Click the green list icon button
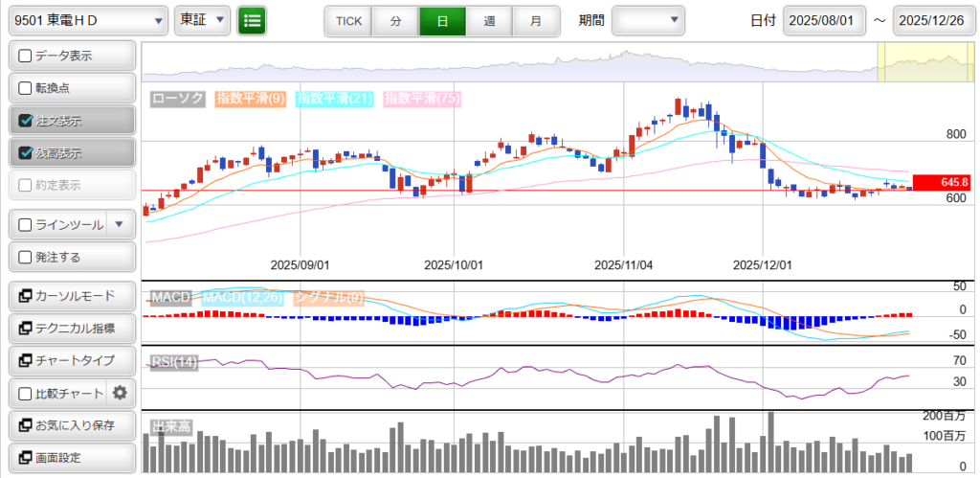Viewport: 980px width, 478px height. [253, 20]
